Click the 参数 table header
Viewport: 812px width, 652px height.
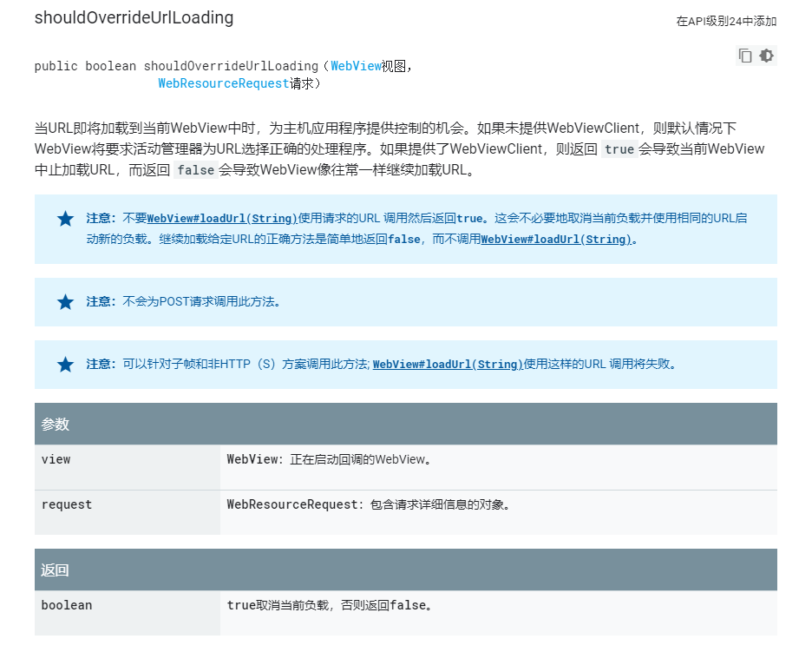(x=405, y=424)
